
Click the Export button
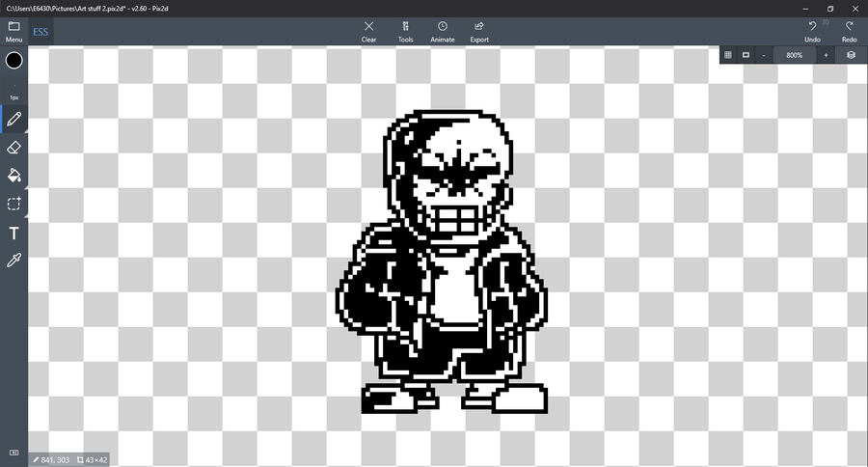(x=479, y=32)
